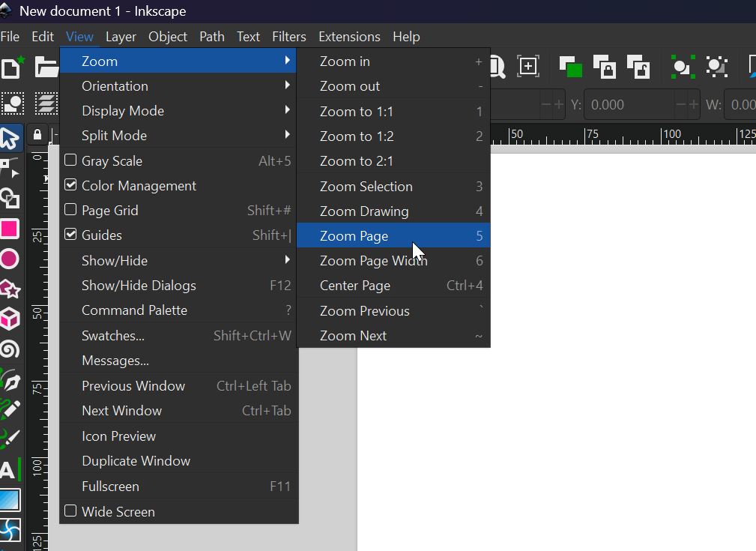Click the zoom-to-fit icon with plus
The height and width of the screenshot is (551, 756).
[528, 66]
